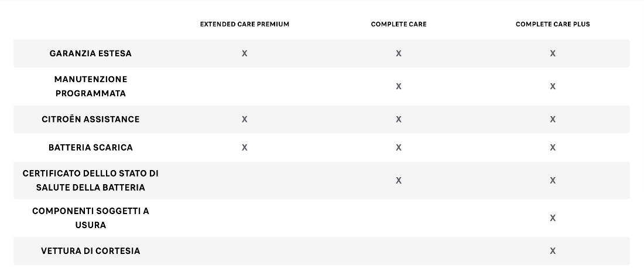644x278 pixels.
Task: Select the Manutenzione Programmata row label
Action: pos(90,86)
